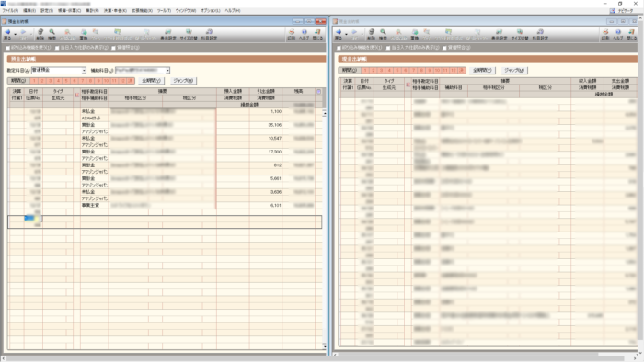This screenshot has height=362, width=644.
Task: Click ジャンプ button in 現金出納帳
Action: [514, 71]
